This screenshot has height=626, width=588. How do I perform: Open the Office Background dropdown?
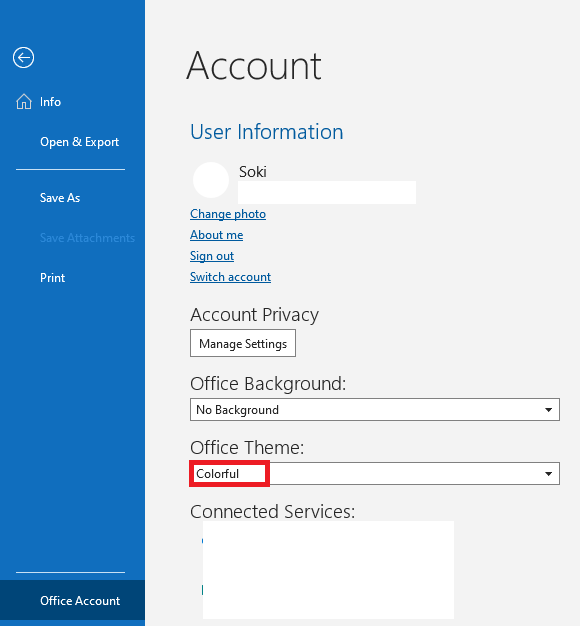[x=375, y=410]
